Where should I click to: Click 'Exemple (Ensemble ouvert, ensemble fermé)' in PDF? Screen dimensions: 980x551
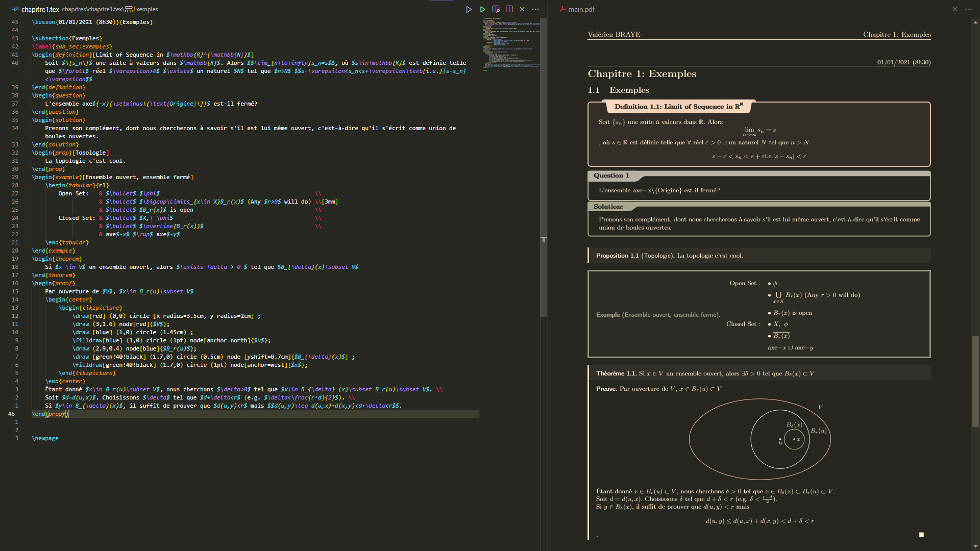[658, 315]
